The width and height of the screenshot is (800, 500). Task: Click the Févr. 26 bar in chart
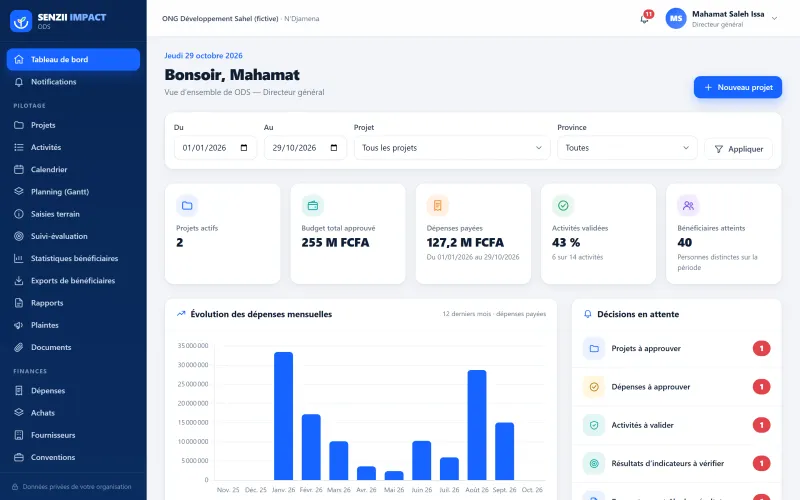click(x=311, y=447)
